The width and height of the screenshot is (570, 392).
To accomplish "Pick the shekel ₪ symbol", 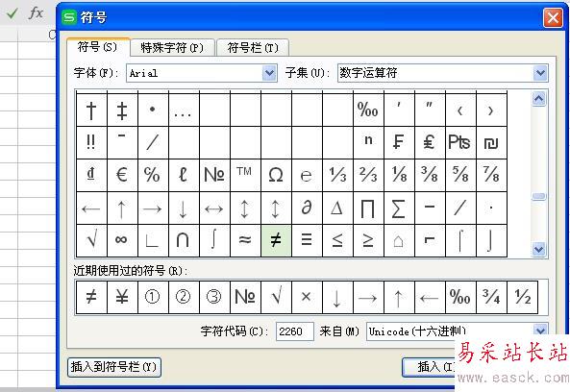I will pos(491,142).
